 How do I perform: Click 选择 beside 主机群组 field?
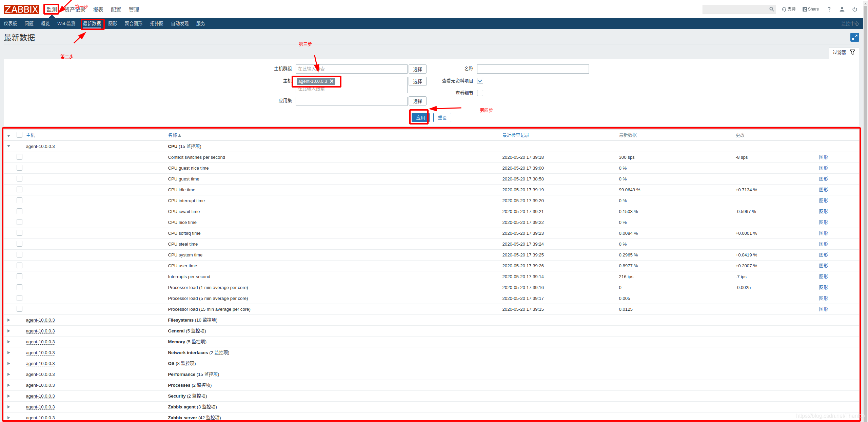pos(417,69)
